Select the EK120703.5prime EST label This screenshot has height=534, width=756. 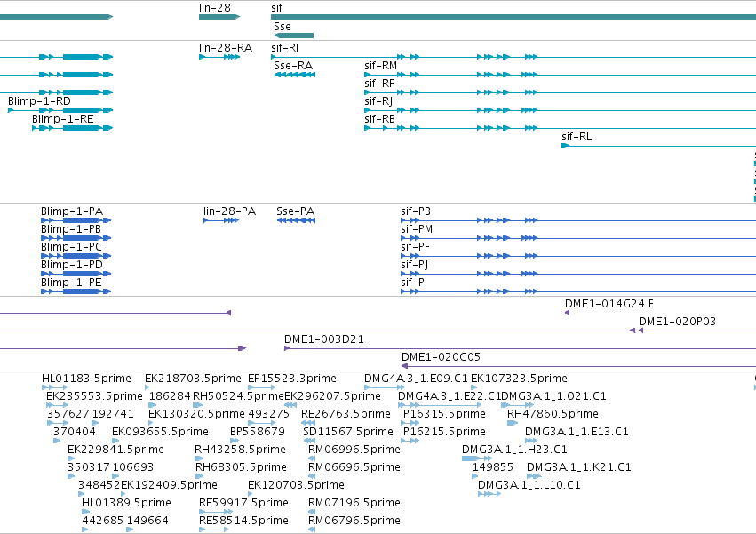pos(296,485)
